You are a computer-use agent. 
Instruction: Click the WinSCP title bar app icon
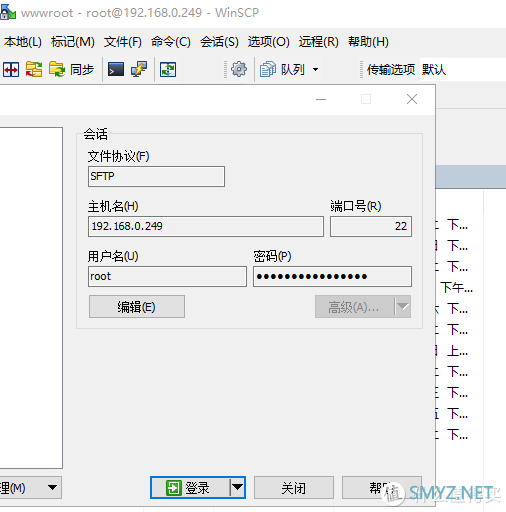coord(8,12)
